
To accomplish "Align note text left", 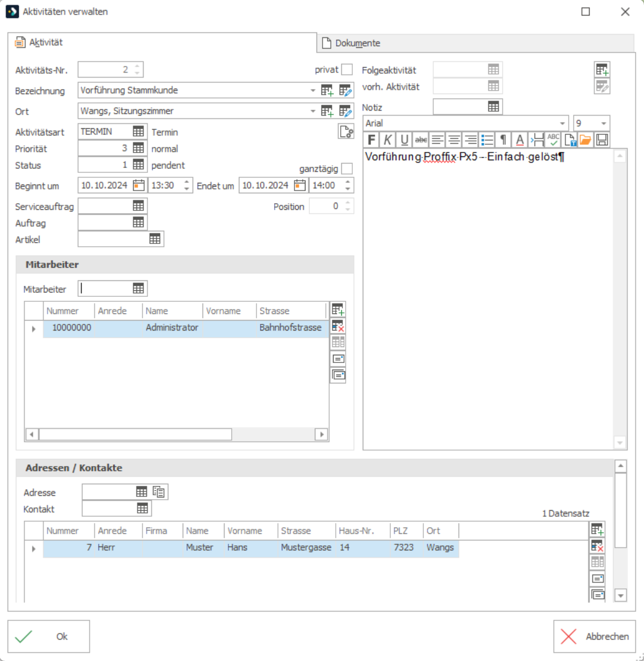I will [438, 140].
